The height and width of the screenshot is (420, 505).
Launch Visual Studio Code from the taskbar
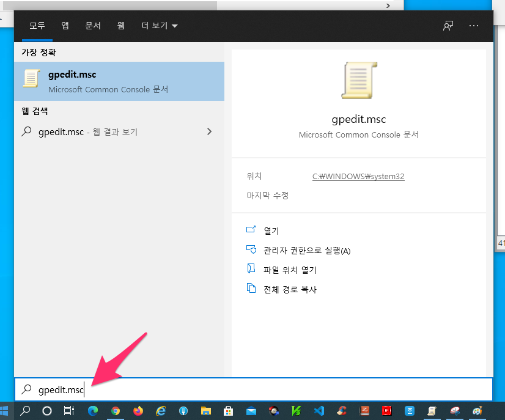point(319,411)
